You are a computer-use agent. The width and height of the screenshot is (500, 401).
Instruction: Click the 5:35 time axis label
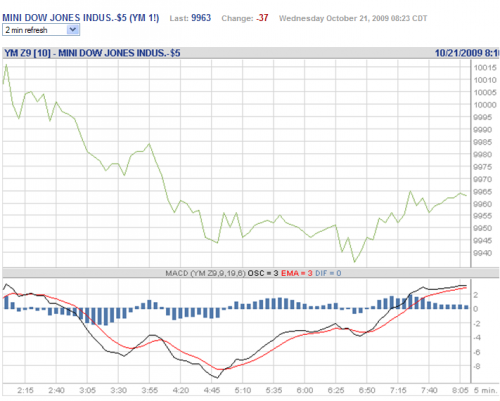coord(274,390)
